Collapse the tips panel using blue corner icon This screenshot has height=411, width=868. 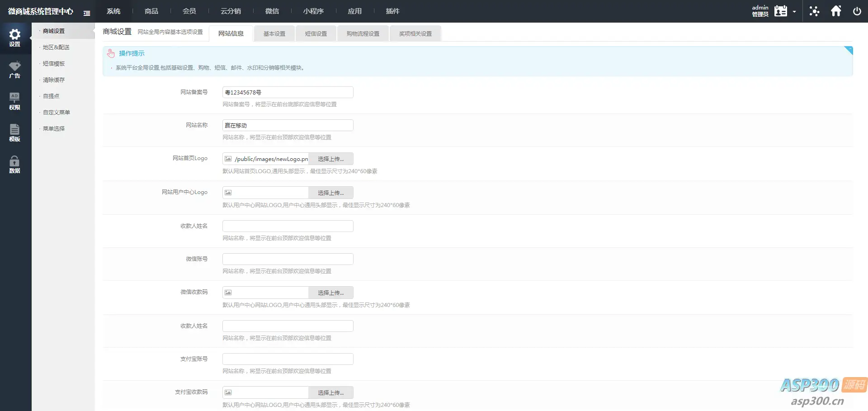pos(849,50)
